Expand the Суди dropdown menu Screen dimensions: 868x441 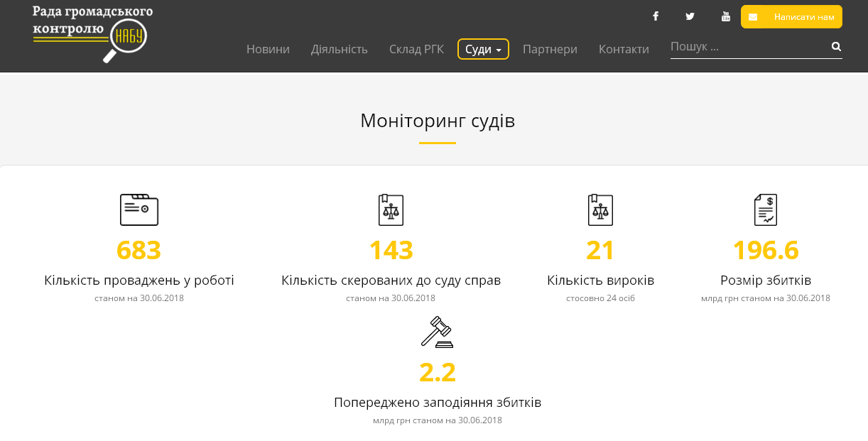tap(483, 49)
